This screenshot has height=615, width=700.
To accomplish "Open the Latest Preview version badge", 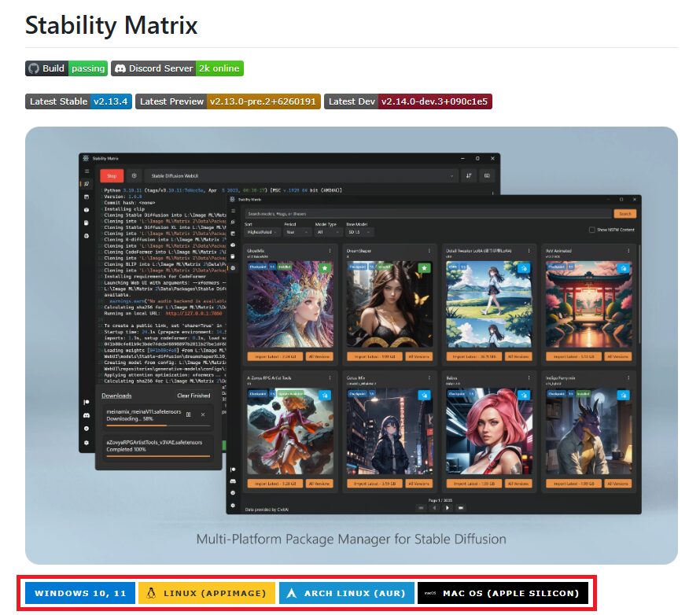I will point(227,101).
